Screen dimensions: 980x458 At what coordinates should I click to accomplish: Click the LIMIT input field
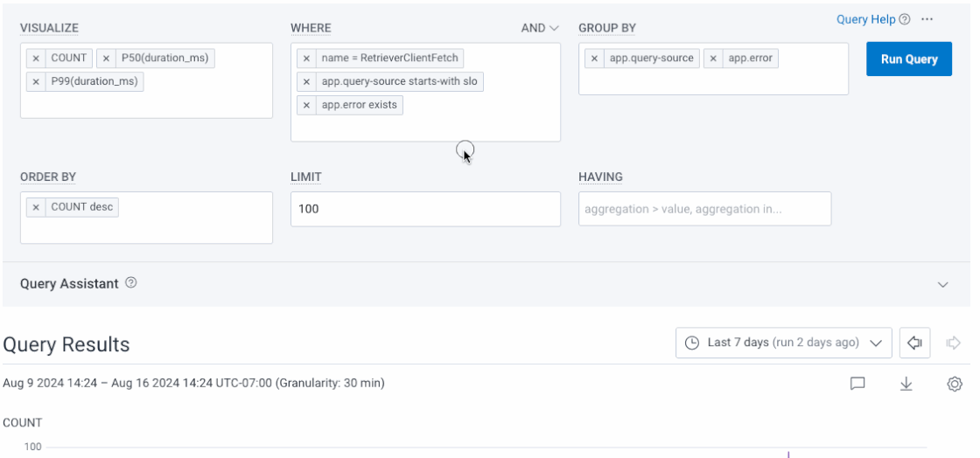point(425,210)
